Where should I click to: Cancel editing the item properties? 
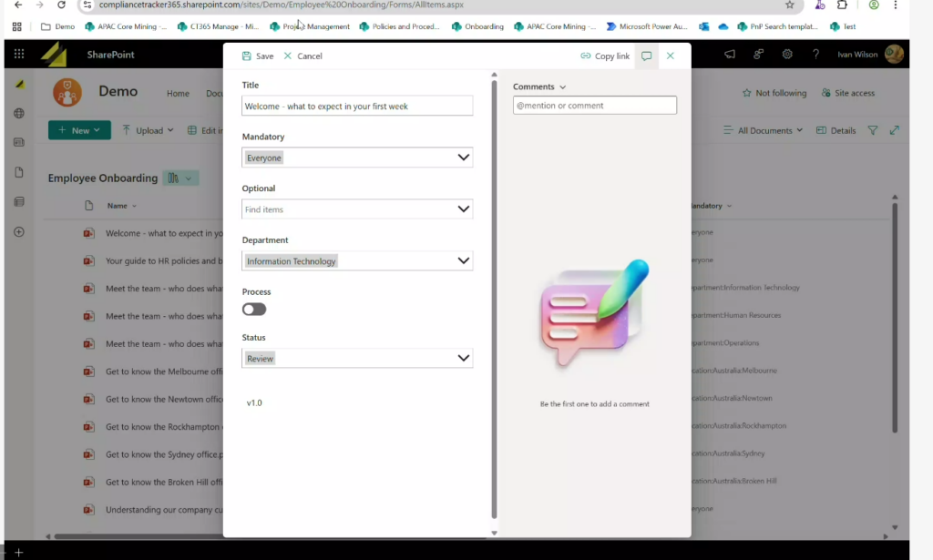(x=302, y=56)
